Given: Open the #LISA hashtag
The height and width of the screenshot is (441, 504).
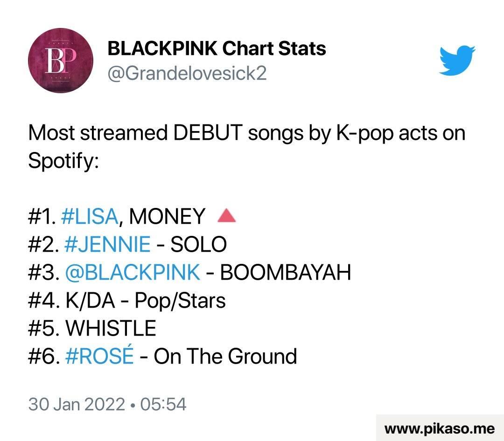Looking at the screenshot, I should (89, 216).
